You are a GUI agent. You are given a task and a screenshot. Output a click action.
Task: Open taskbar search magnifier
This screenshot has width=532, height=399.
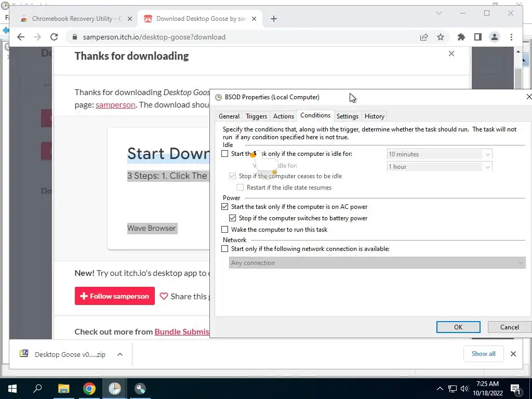37,388
